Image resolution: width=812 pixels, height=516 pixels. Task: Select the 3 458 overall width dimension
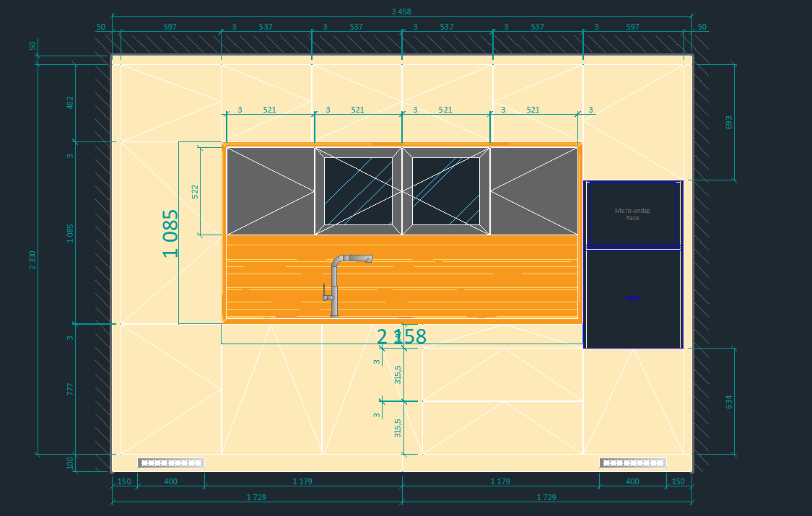(x=401, y=11)
